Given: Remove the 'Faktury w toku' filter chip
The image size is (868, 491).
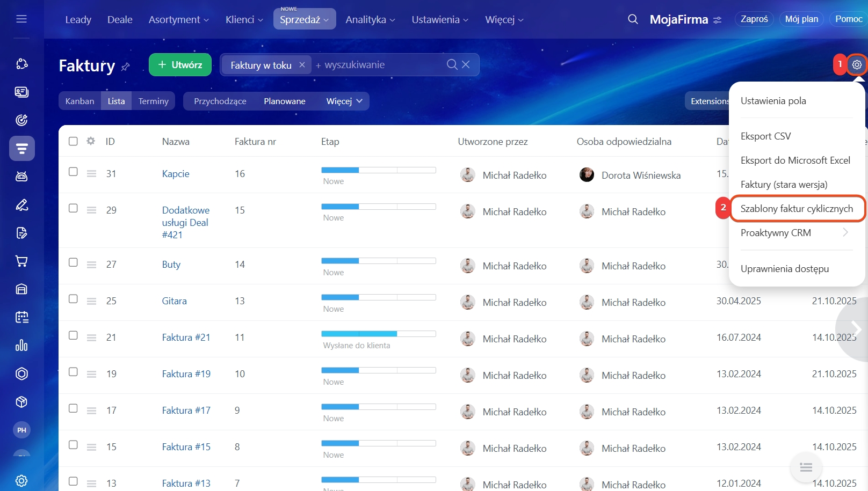Looking at the screenshot, I should 302,65.
